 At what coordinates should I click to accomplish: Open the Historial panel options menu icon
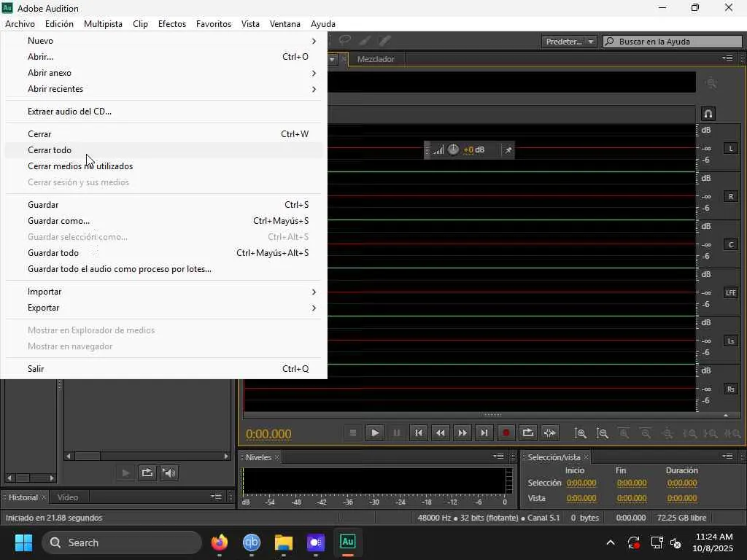pos(216,496)
